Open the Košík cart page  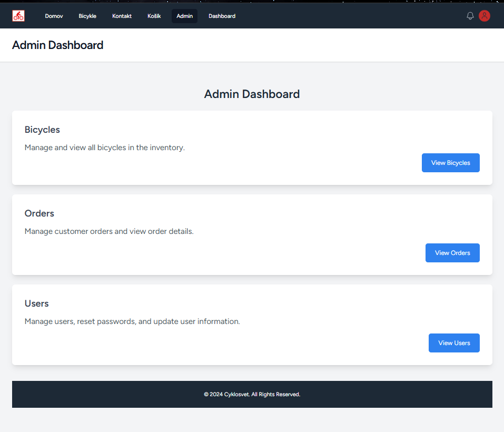(154, 16)
